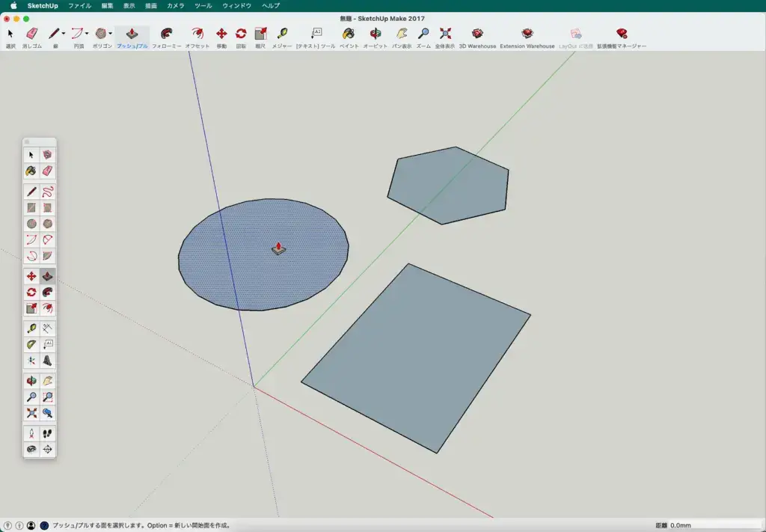The image size is (766, 532).
Task: Pick Follow Me icon in floating palette
Action: click(x=47, y=292)
